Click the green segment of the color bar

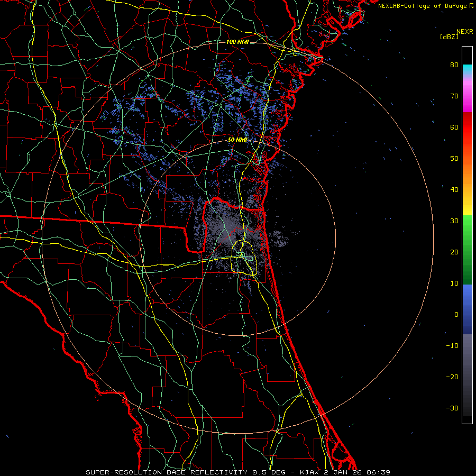click(x=467, y=250)
